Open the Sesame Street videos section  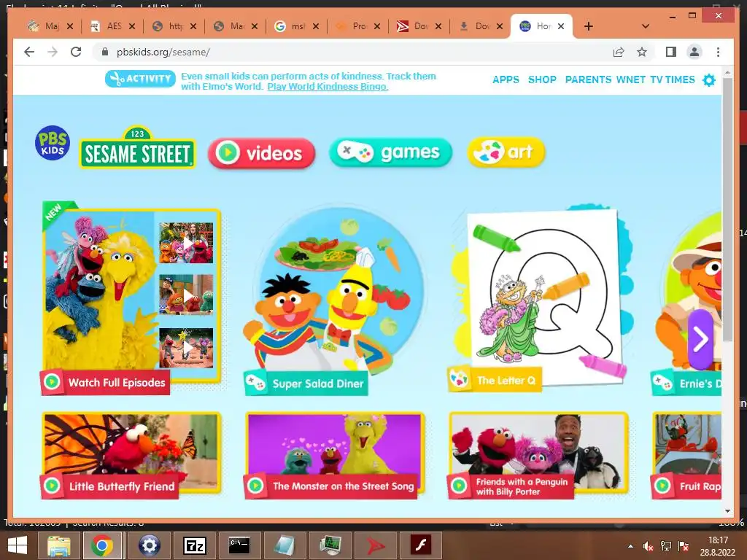coord(262,153)
